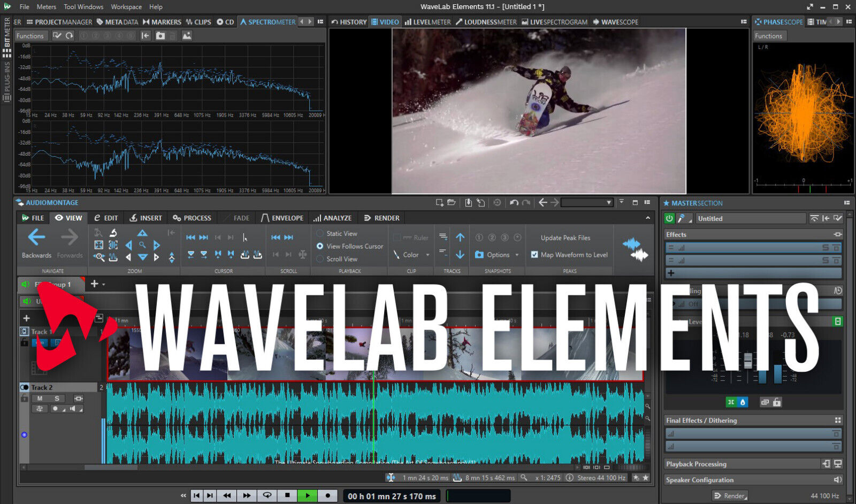Click the refresh icon in Spectrometer toolbar
The width and height of the screenshot is (856, 504).
(70, 36)
